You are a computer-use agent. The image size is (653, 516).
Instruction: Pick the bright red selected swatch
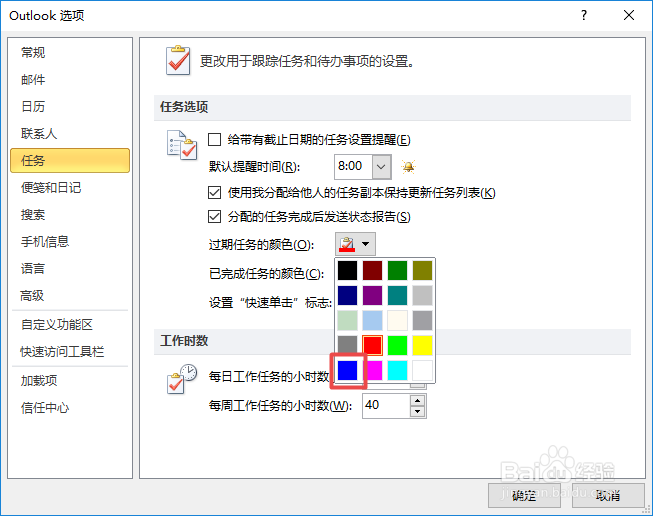pos(372,345)
